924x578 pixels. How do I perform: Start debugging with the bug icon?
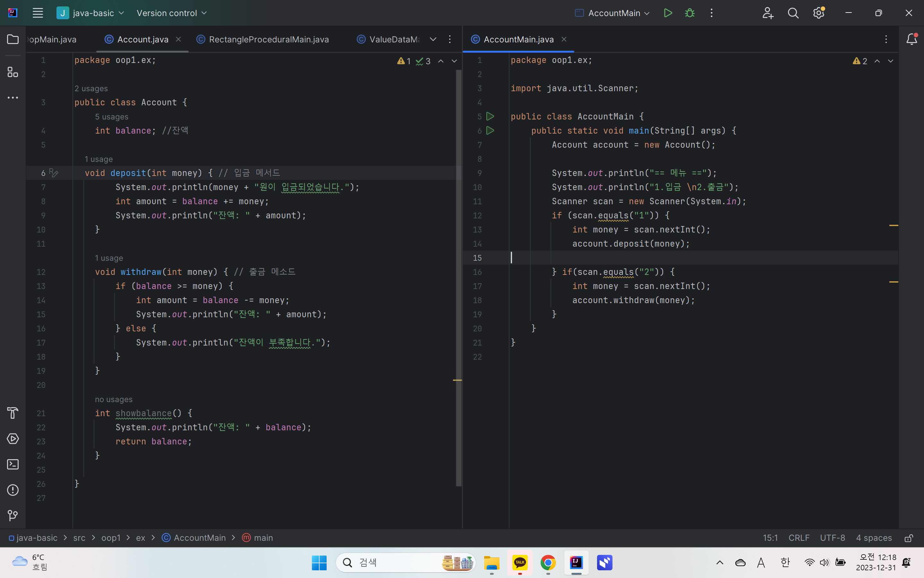(689, 13)
